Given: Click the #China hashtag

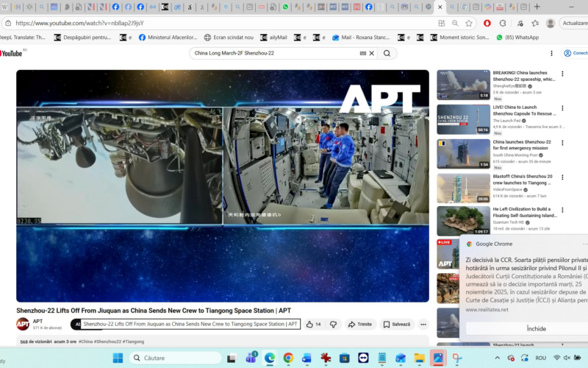Looking at the screenshot, I should click(x=85, y=342).
